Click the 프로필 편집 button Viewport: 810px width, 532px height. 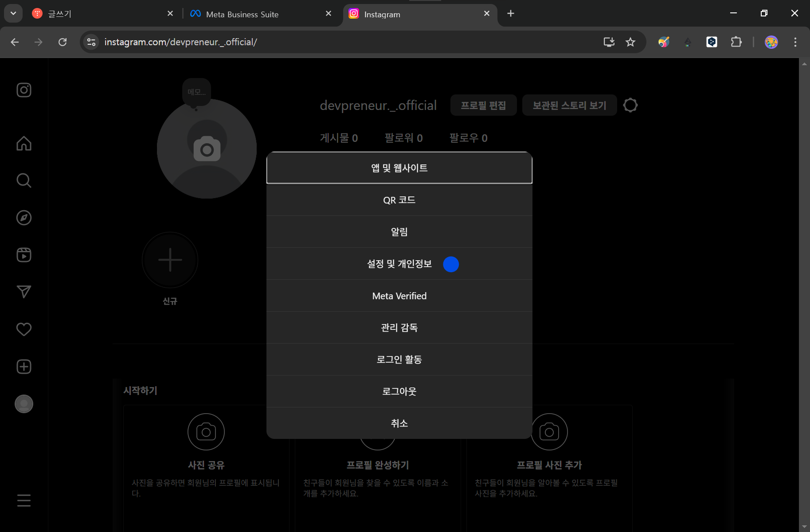483,105
